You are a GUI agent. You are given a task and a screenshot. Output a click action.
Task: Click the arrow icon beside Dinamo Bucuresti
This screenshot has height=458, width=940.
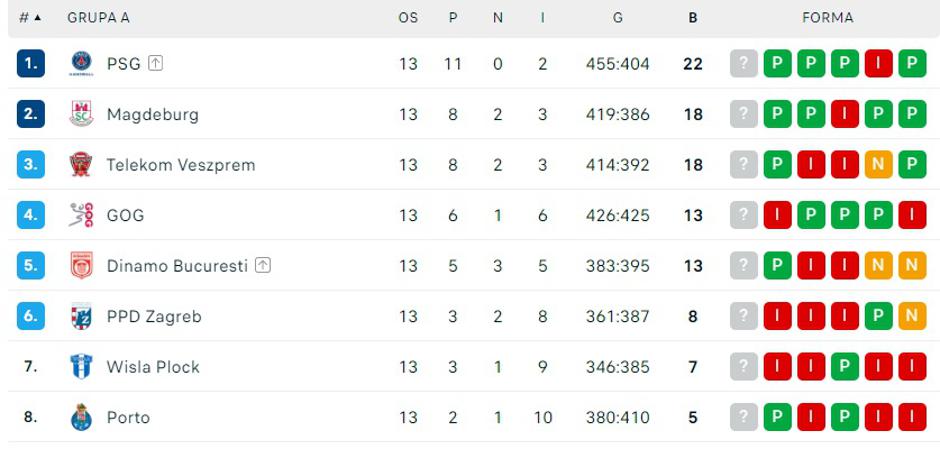pyautogui.click(x=263, y=265)
